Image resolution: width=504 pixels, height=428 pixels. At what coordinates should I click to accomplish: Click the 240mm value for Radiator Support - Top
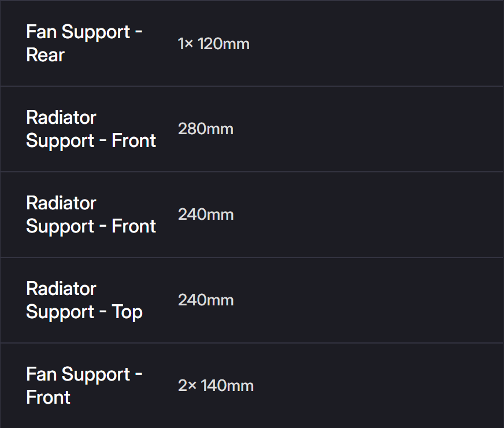(206, 300)
